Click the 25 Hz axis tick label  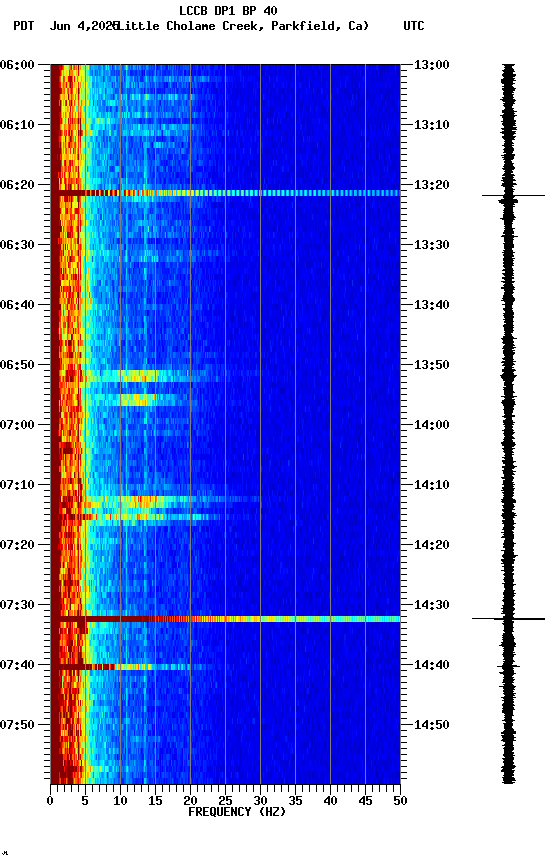tap(225, 801)
